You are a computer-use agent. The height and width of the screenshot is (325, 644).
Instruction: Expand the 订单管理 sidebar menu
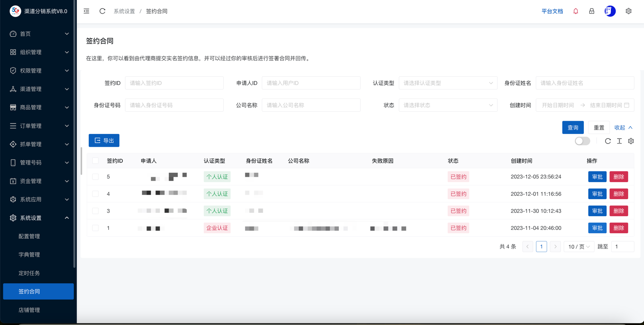tap(39, 126)
